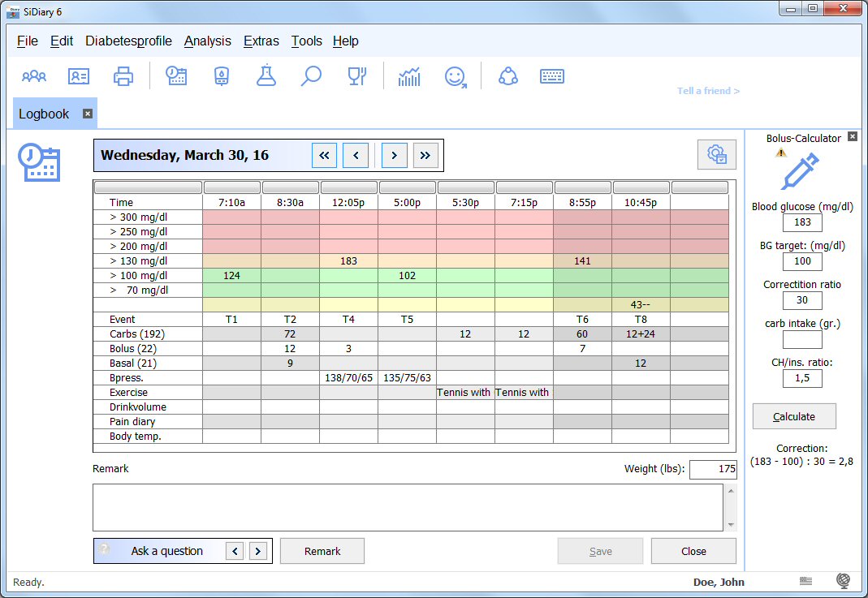Open the patients group icon in toolbar
This screenshot has width=868, height=598.
[34, 76]
